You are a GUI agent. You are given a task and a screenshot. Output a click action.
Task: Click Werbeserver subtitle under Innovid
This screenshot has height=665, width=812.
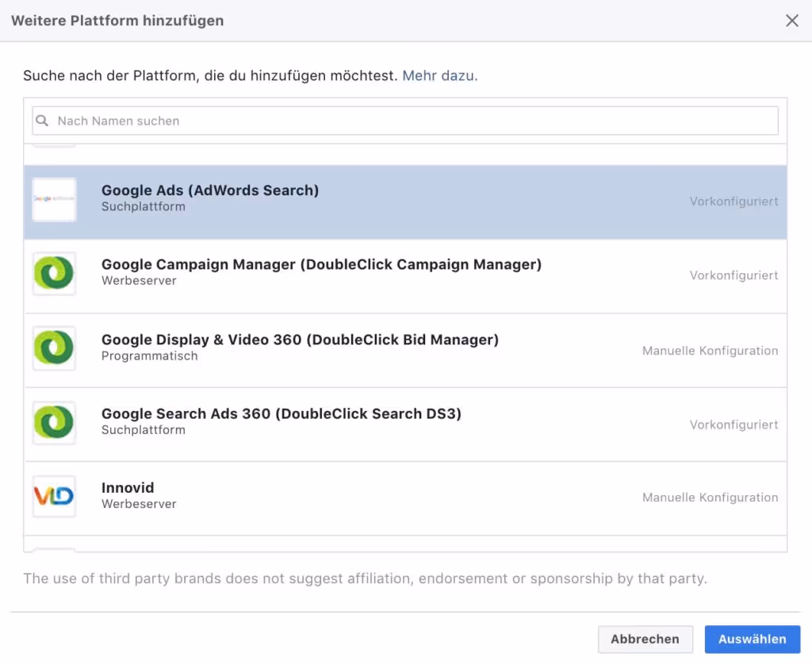[x=139, y=504]
